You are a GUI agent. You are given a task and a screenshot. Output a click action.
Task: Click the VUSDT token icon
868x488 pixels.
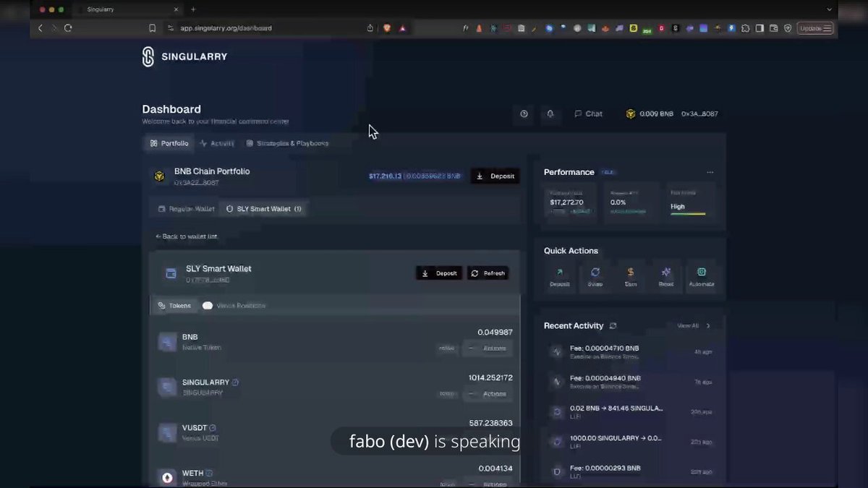(168, 433)
